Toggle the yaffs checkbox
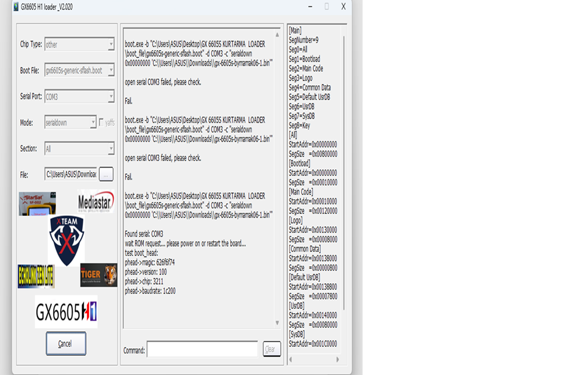This screenshot has width=588, height=375. coord(101,122)
